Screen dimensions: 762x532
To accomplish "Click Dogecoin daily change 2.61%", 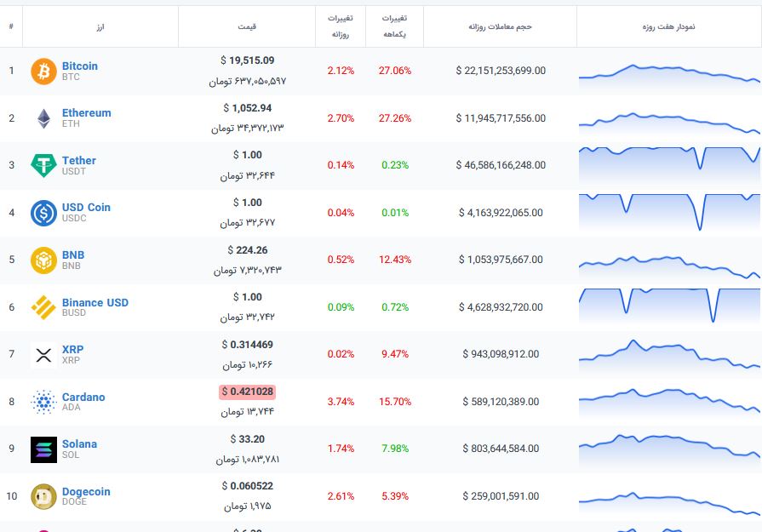I will click(x=341, y=496).
